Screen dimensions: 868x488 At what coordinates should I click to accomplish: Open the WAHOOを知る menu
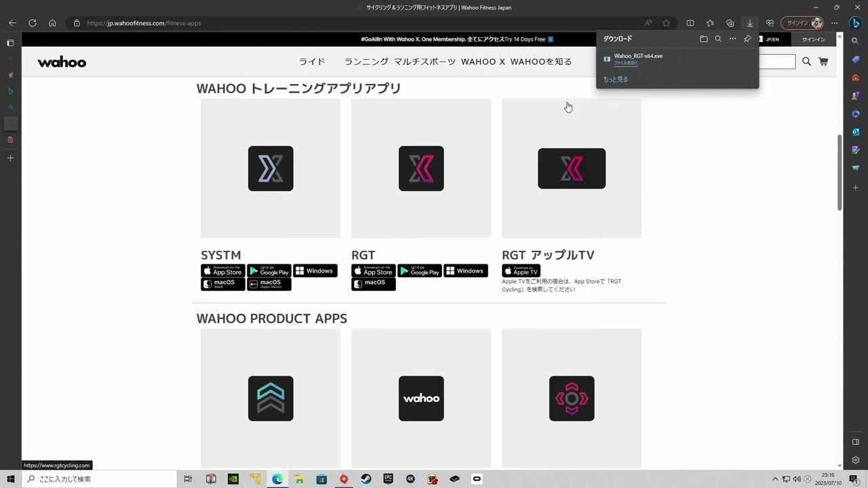(x=541, y=62)
